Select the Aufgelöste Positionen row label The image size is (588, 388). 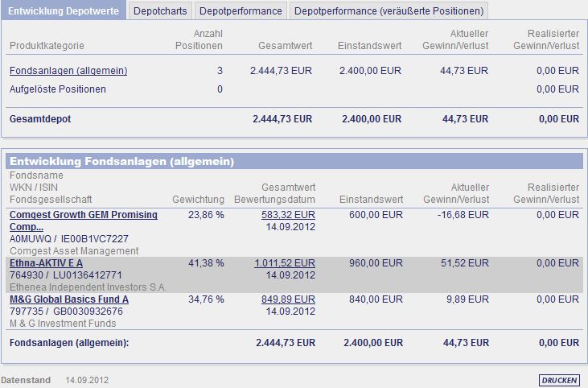point(58,89)
